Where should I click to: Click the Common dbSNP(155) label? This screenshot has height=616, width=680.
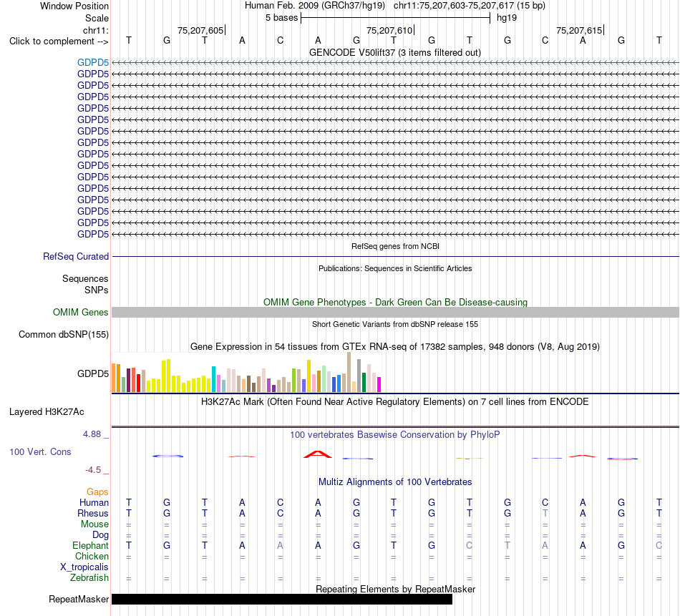64,335
